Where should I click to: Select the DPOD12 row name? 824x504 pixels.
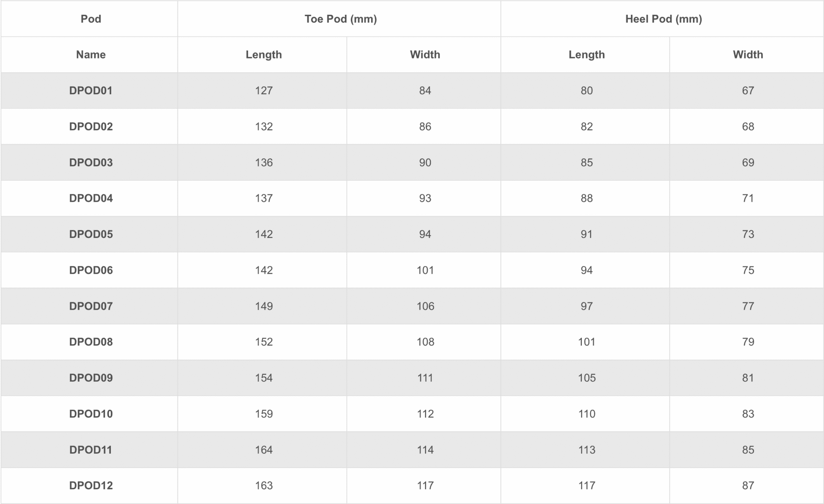click(x=91, y=485)
